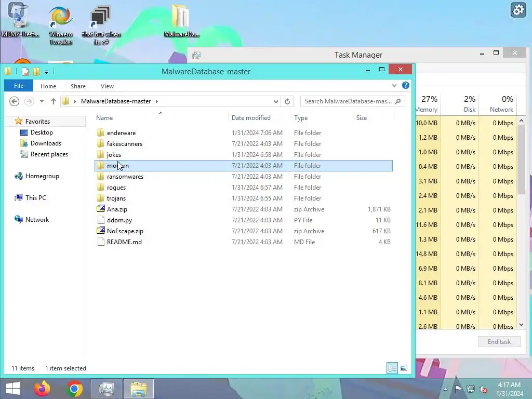Screen dimensions: 532x399
Task: Click End task button in Task Manager
Action: 499,342
